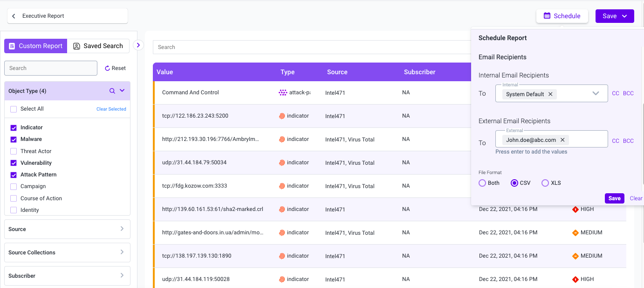The width and height of the screenshot is (644, 288).
Task: Click the Clear Selected link
Action: [x=111, y=109]
